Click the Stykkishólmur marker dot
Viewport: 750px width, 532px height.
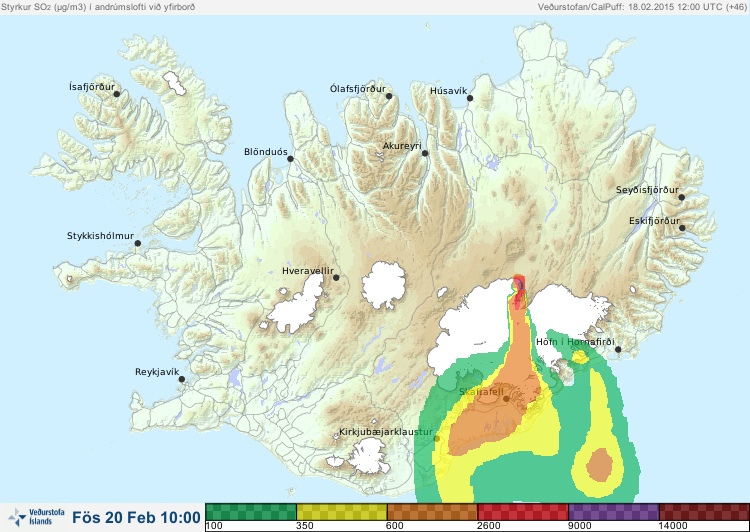click(138, 243)
